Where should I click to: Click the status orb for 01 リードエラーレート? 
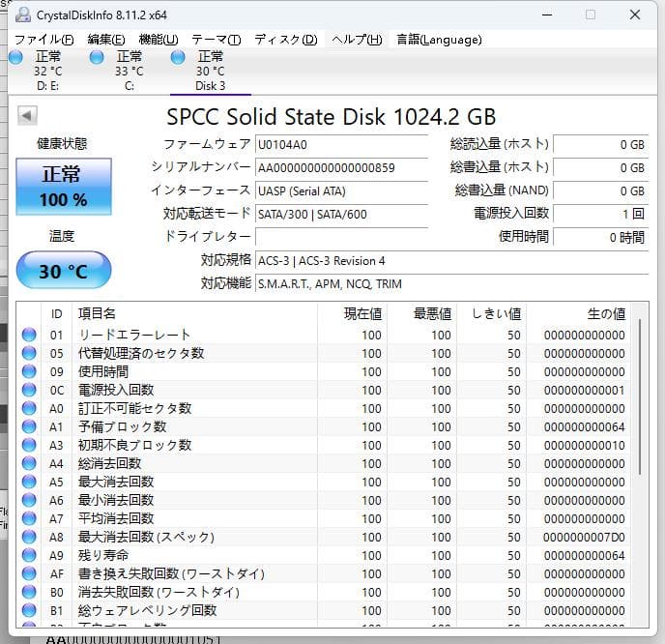click(29, 335)
